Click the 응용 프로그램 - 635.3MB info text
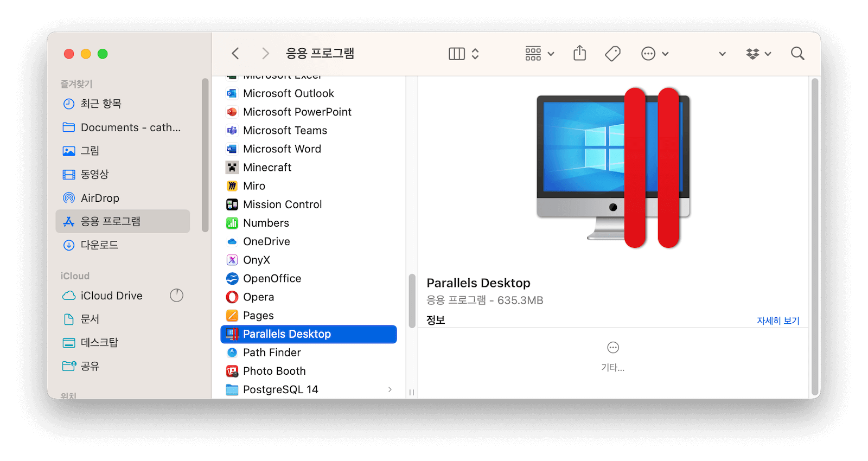Image resolution: width=868 pixels, height=461 pixels. 485,300
